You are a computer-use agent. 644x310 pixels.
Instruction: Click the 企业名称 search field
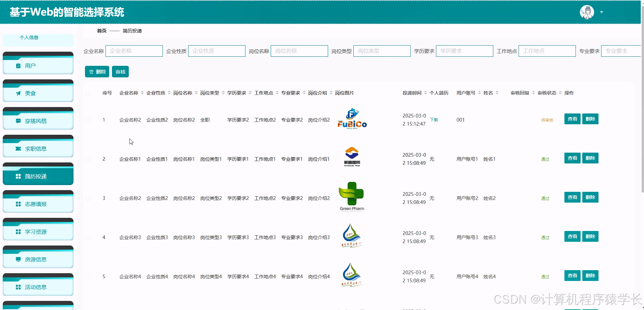[x=134, y=51]
